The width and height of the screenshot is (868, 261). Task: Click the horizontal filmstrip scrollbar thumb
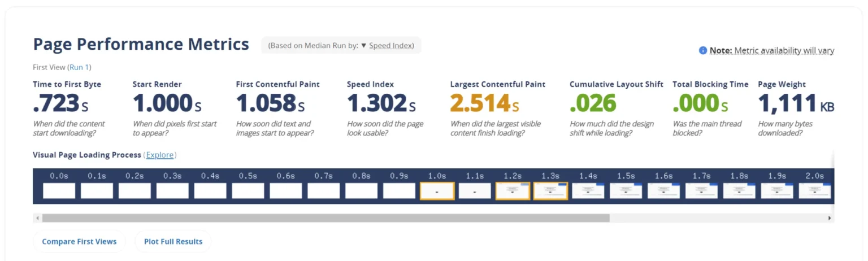pyautogui.click(x=325, y=218)
